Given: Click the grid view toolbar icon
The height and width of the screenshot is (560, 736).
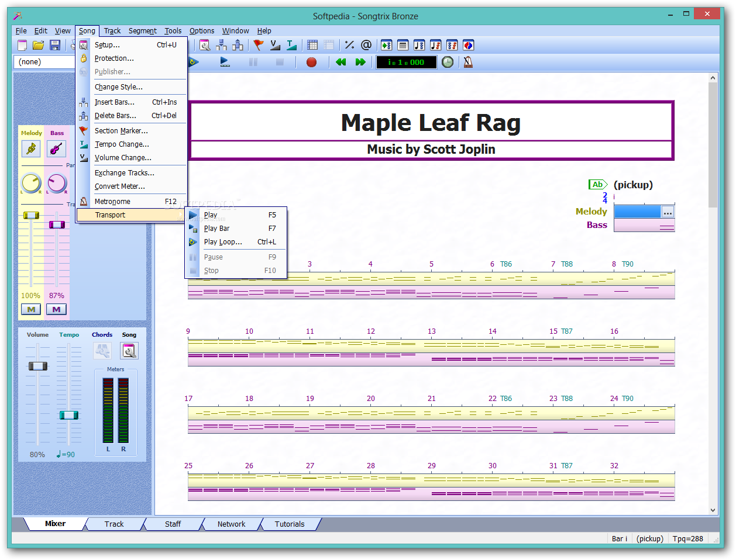Looking at the screenshot, I should pos(312,45).
